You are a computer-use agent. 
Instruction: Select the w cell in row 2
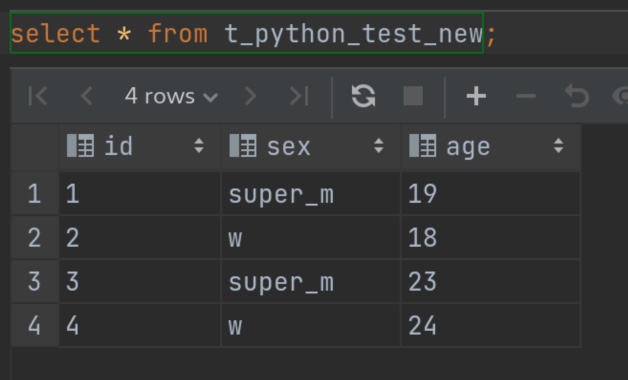[x=311, y=237]
